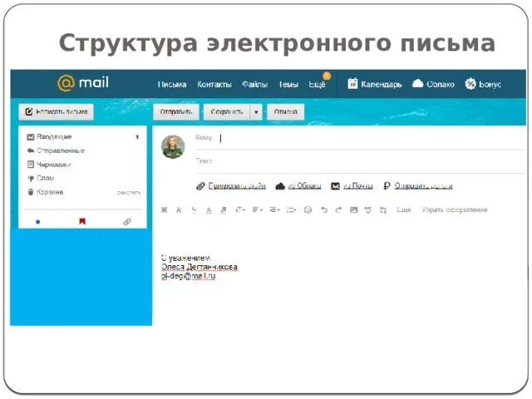
Task: Click the cloud icon in the header
Action: point(417,83)
